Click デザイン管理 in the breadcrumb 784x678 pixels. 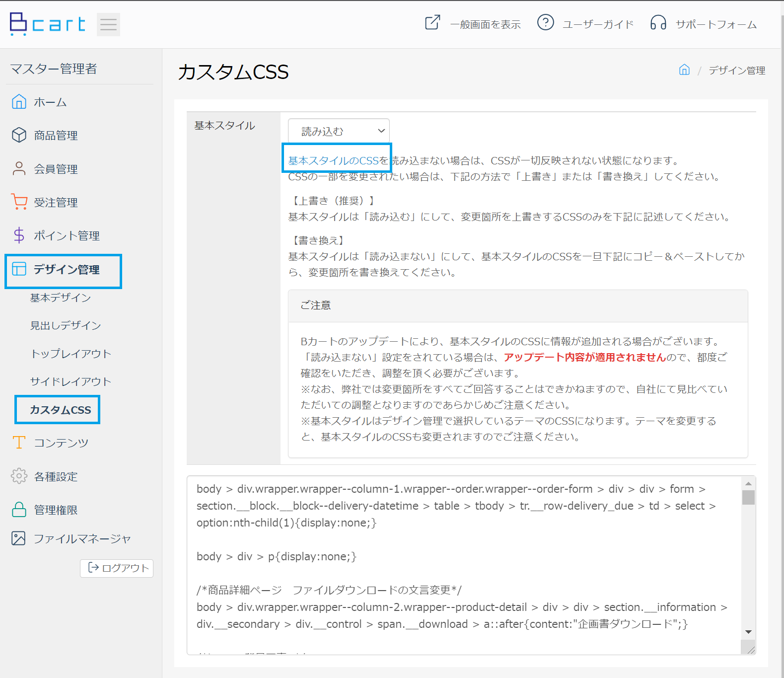tap(737, 70)
